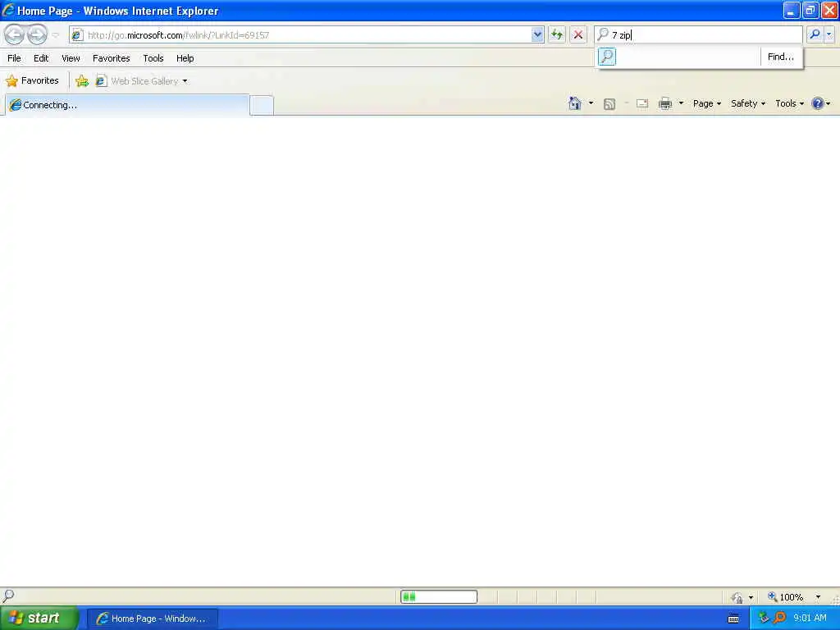Screen dimensions: 840x630
Task: Click the 9:01 AM clock
Action: 810,619
